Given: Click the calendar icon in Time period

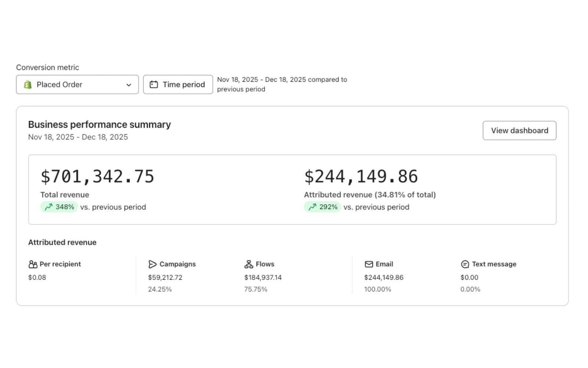Looking at the screenshot, I should [154, 85].
